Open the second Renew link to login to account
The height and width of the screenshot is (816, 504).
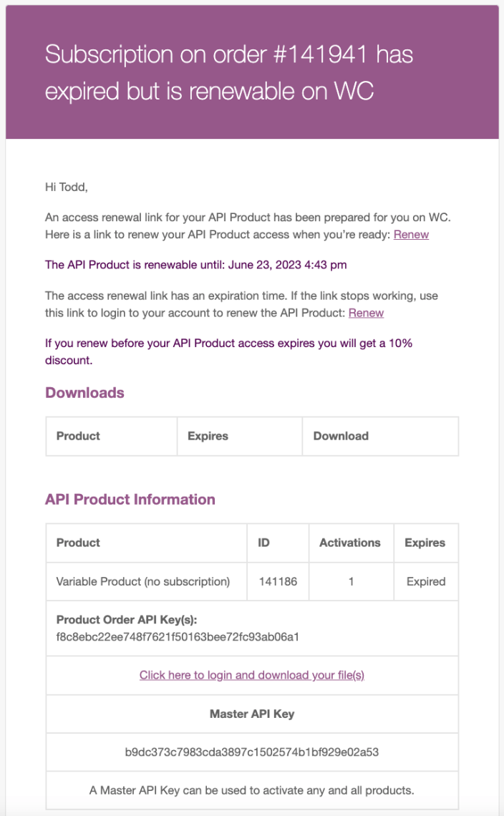click(x=366, y=314)
